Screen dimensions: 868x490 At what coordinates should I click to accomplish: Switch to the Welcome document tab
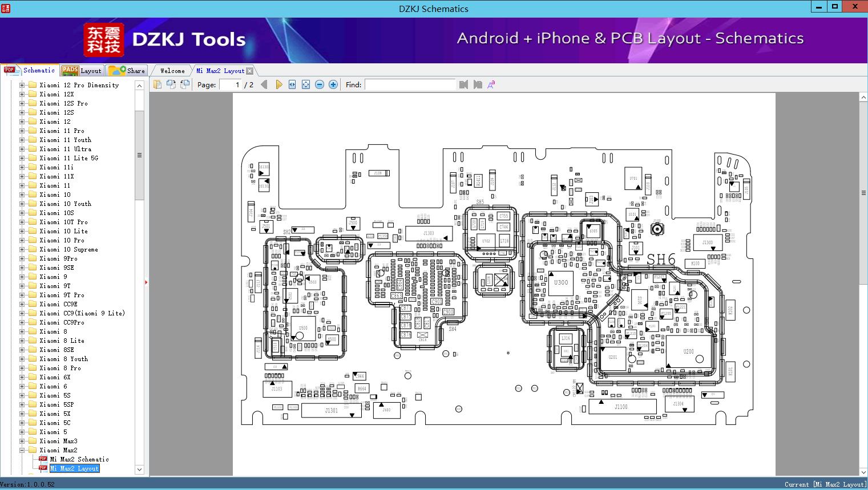[x=172, y=71]
